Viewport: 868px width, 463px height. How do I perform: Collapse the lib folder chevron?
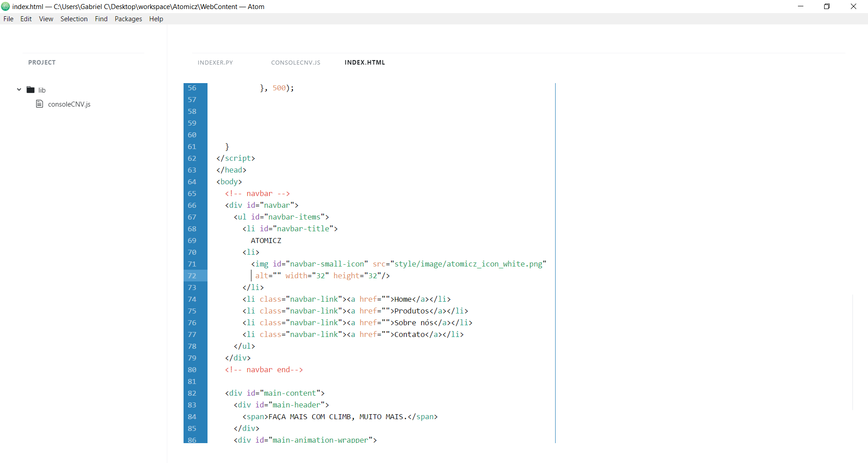pos(19,90)
